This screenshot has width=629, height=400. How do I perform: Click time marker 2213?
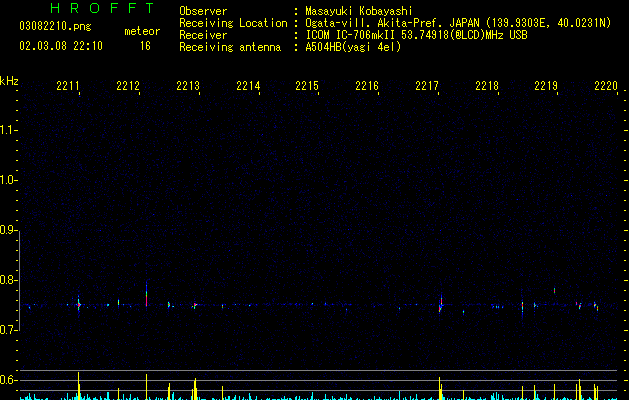point(188,85)
